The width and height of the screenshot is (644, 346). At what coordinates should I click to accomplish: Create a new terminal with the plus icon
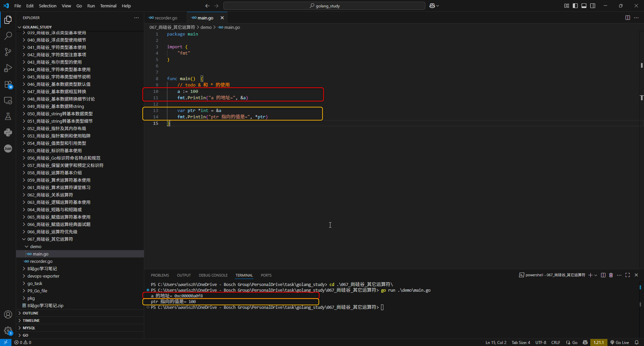(590, 275)
